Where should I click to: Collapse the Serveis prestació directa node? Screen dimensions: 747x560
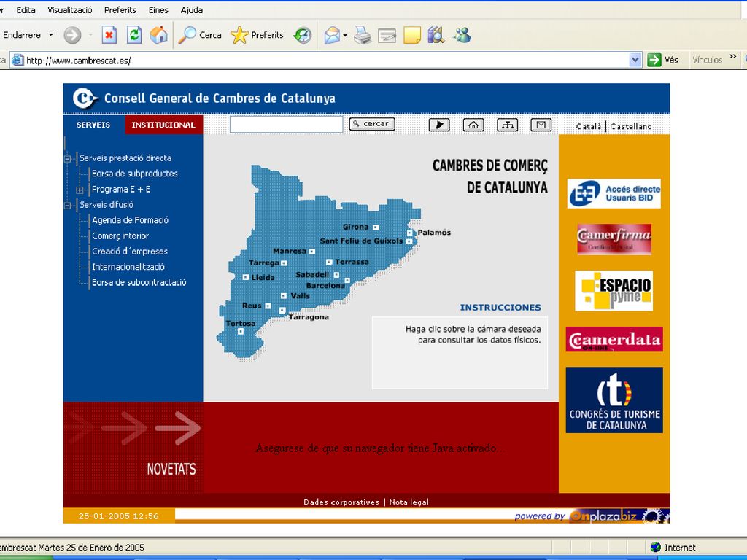[68, 158]
